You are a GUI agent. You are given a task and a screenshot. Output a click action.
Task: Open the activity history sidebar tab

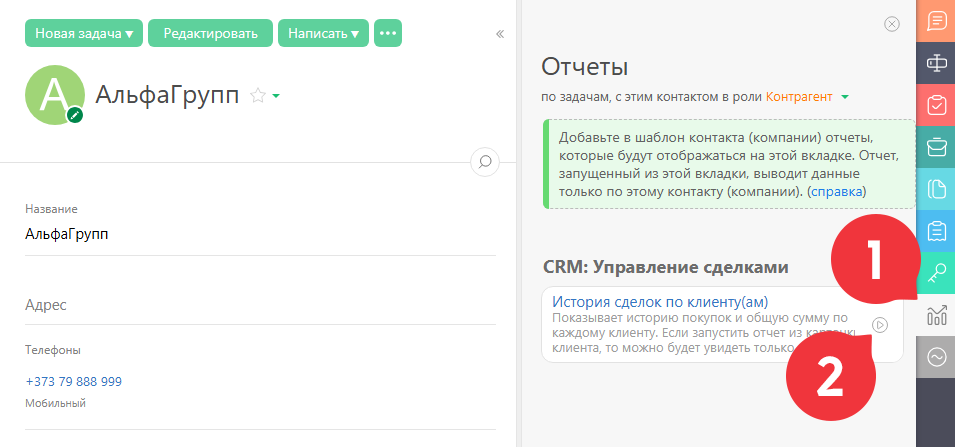[x=936, y=357]
